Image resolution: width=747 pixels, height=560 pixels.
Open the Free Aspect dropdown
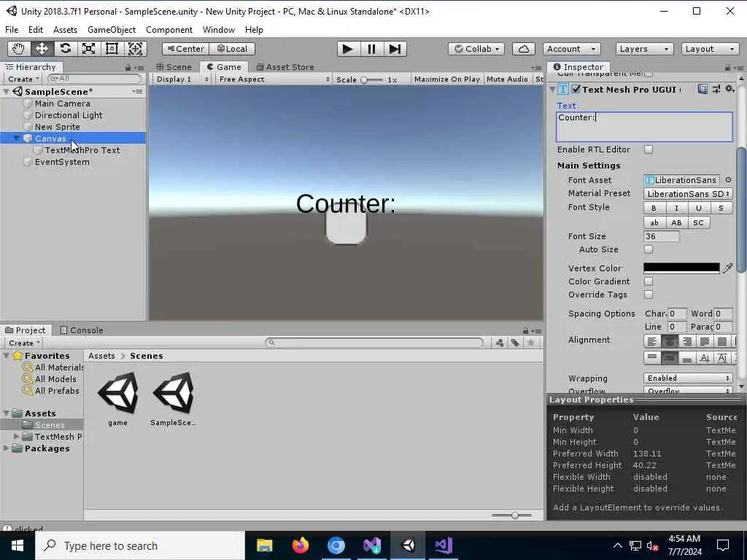(x=273, y=79)
